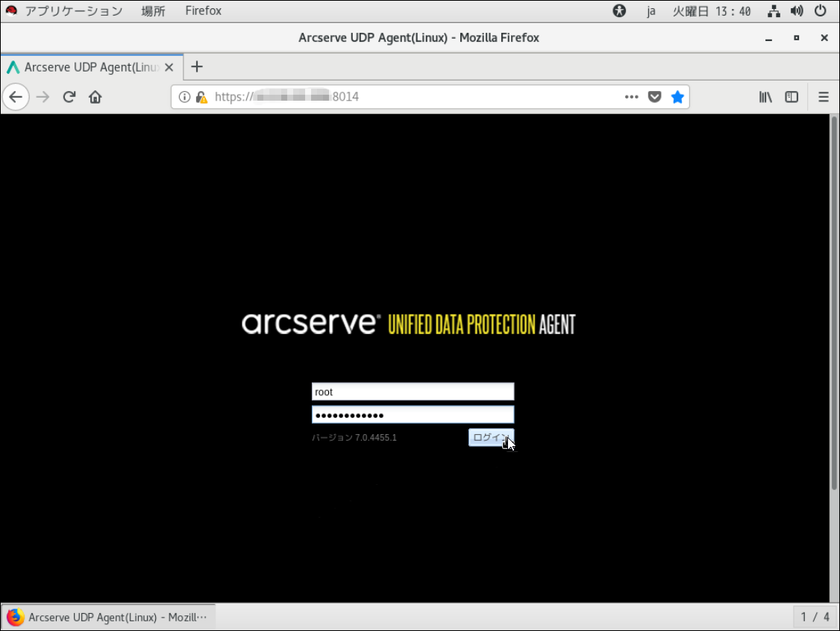The image size is (840, 631).
Task: Switch the ja input language indicator
Action: tap(651, 10)
